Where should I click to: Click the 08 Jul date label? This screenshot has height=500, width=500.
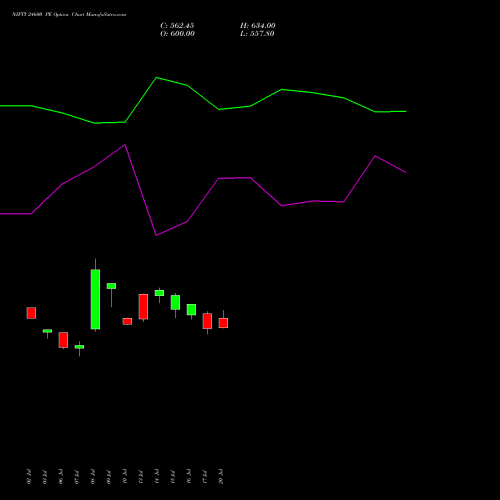coord(93,476)
